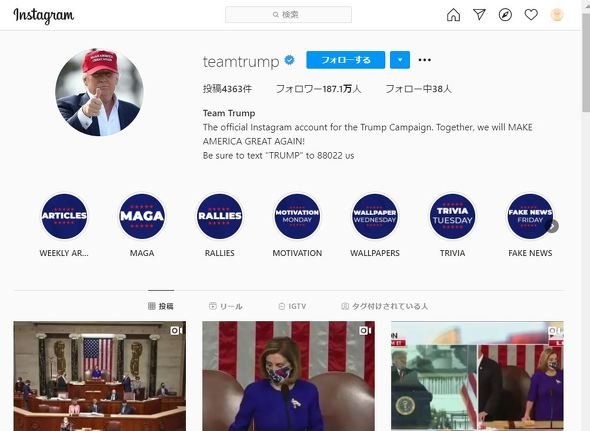Screen dimensions: 590x431
Task: Switch to the タグ付けされている人 tab
Action: click(x=384, y=306)
